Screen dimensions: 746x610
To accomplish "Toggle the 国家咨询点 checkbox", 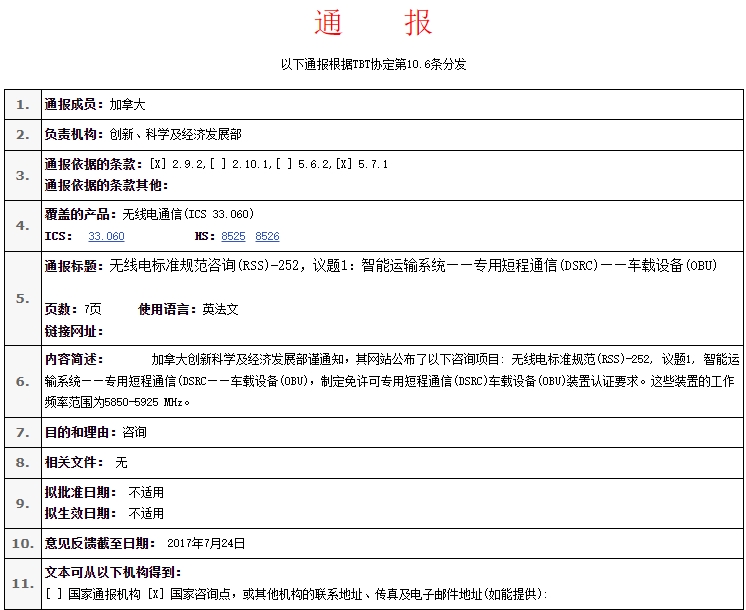I will click(155, 594).
